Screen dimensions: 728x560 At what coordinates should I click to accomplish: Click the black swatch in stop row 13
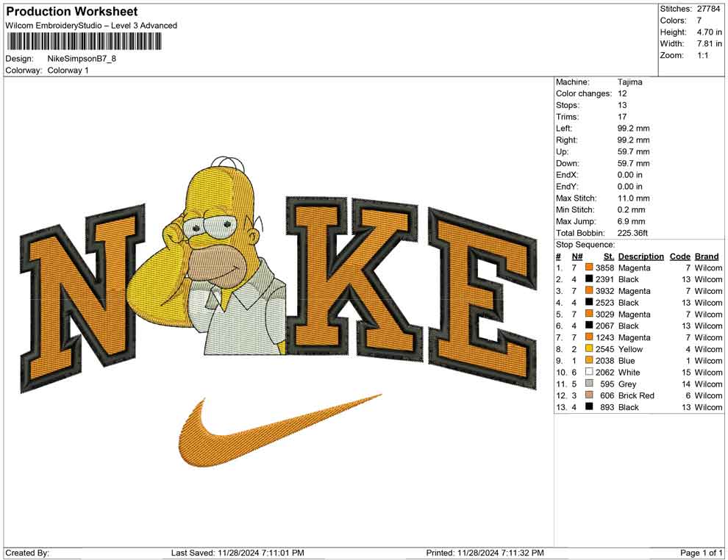click(589, 407)
